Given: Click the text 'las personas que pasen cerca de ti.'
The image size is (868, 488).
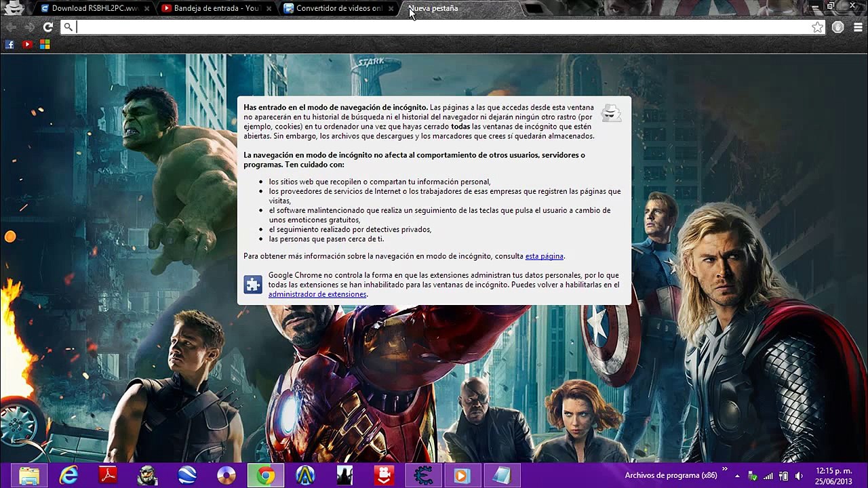Looking at the screenshot, I should (326, 239).
